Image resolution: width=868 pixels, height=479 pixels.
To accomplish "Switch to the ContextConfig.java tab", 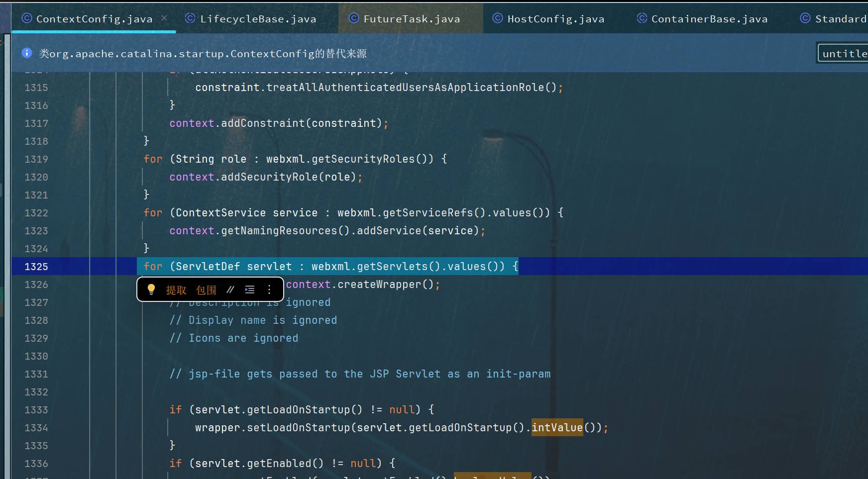I will pyautogui.click(x=94, y=19).
